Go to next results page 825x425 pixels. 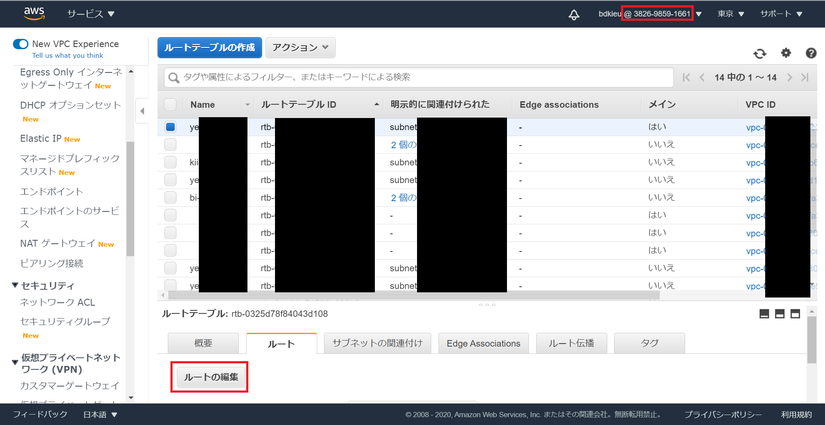coord(790,77)
